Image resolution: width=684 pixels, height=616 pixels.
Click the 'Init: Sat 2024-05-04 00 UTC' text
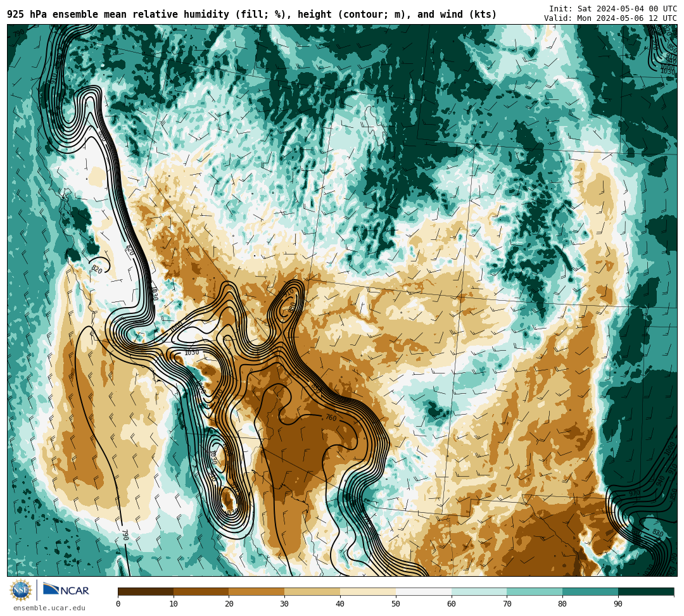tap(613, 8)
